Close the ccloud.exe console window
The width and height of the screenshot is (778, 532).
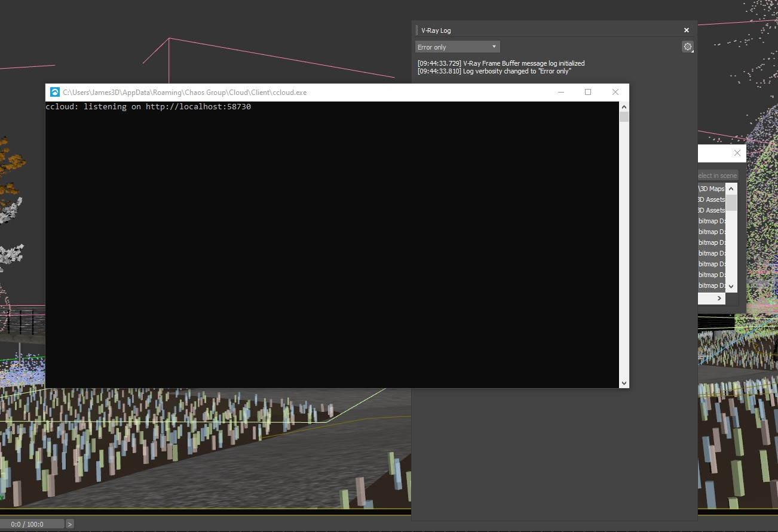click(x=615, y=92)
